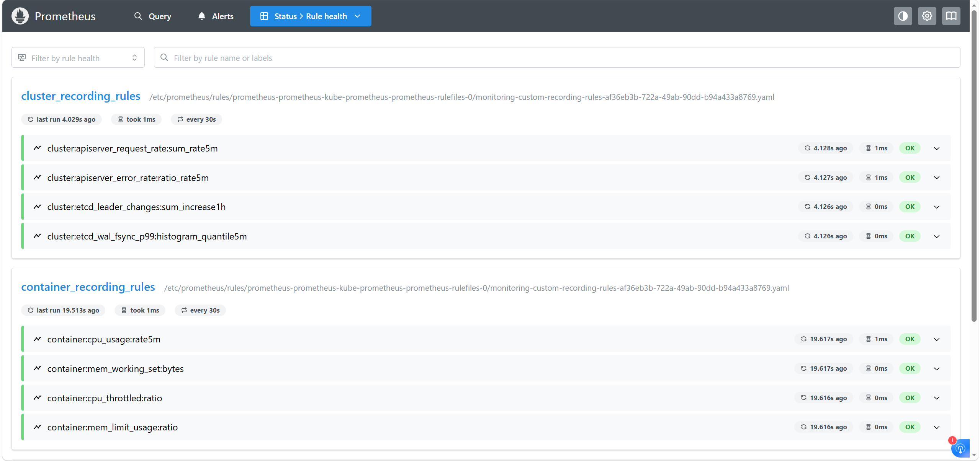Expand container:mem_limit_usage:ratio rule details
Image resolution: width=980 pixels, height=461 pixels.
[x=937, y=427]
